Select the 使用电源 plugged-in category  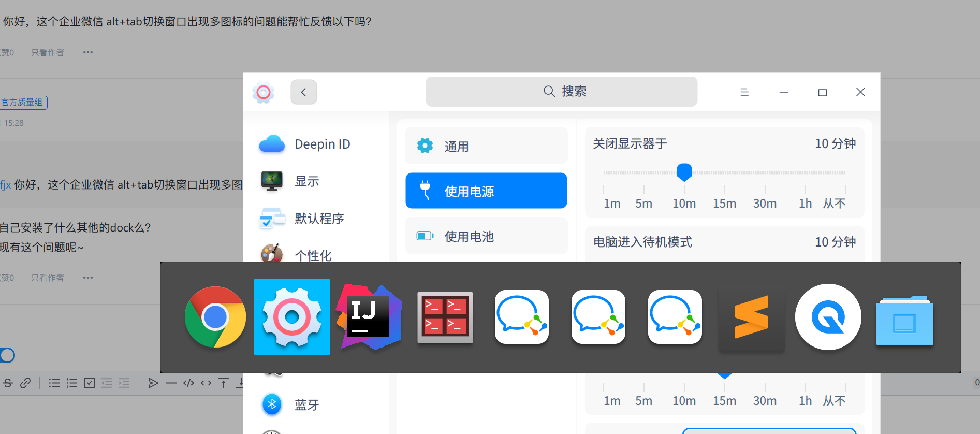point(486,191)
